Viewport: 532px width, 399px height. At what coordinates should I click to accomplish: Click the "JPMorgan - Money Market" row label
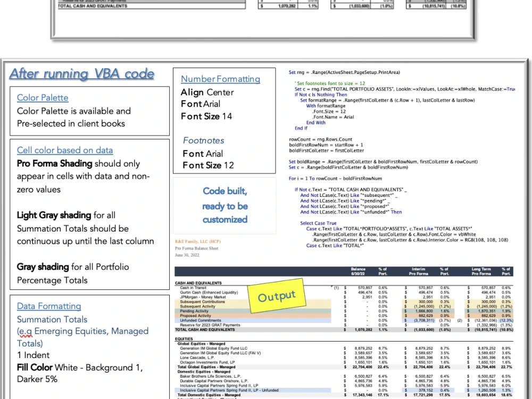point(203,297)
